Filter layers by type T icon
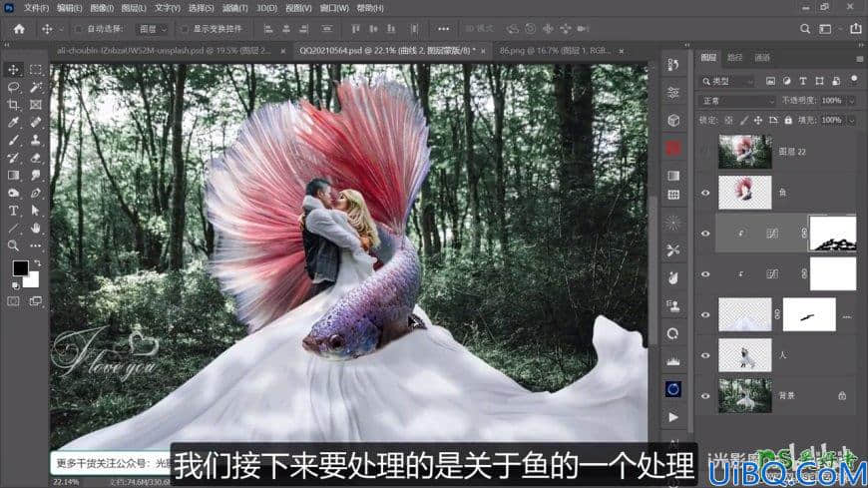 (803, 81)
